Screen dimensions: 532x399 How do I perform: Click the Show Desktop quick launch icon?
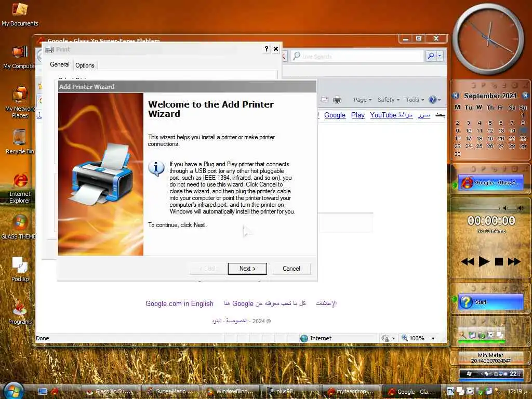(x=43, y=392)
